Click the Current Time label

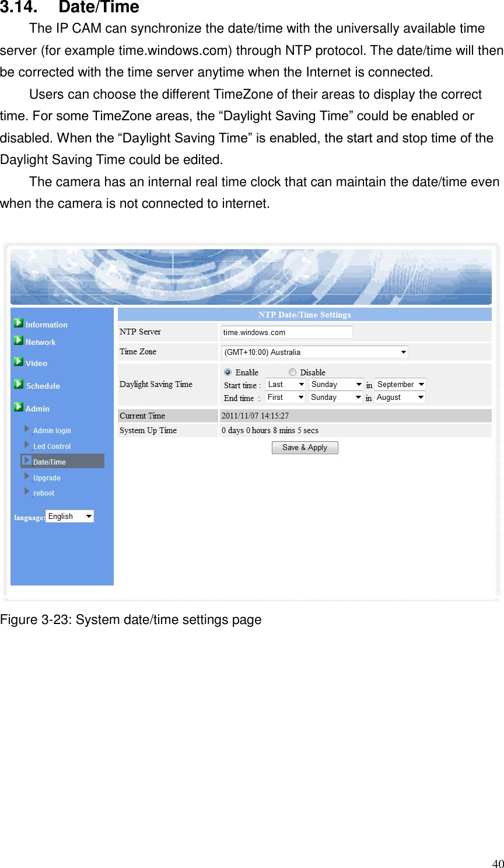point(142,416)
